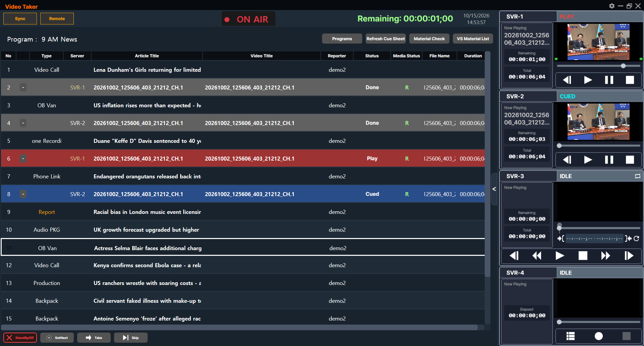
Task: Pause the SVR-2 player
Action: [609, 160]
